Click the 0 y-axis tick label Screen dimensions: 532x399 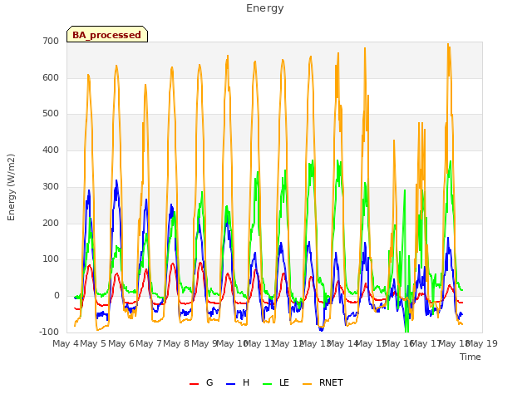pyautogui.click(x=57, y=296)
